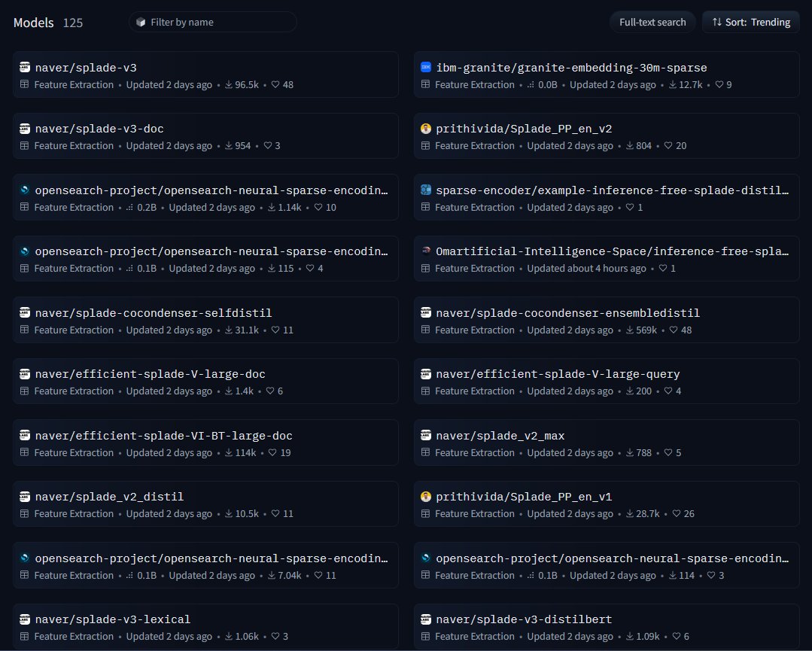
Task: Click download icon showing 96.5k on splade-v3
Action: pos(228,84)
